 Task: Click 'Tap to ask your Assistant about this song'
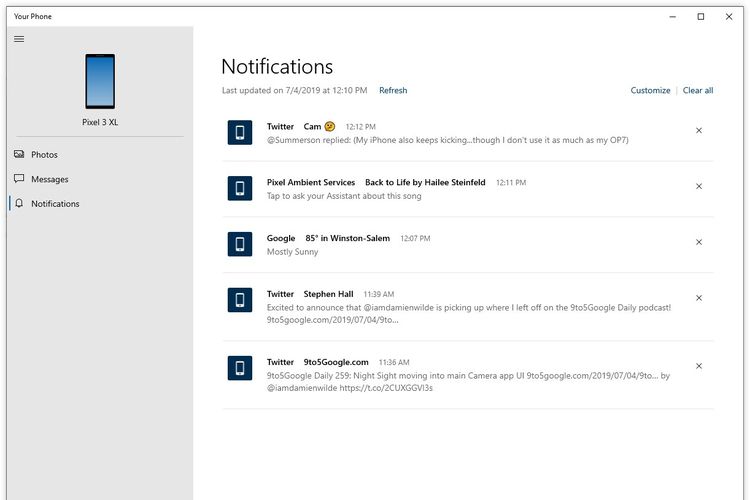[344, 196]
